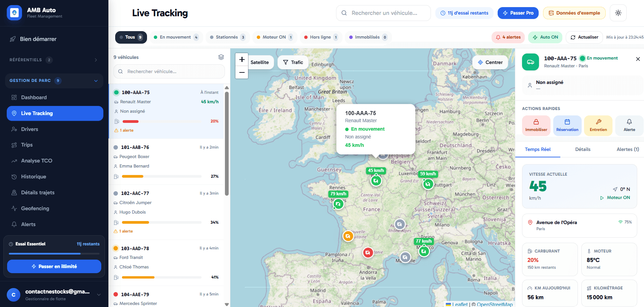This screenshot has width=644, height=307.
Task: Click Passer en illimité button
Action: [x=54, y=266]
